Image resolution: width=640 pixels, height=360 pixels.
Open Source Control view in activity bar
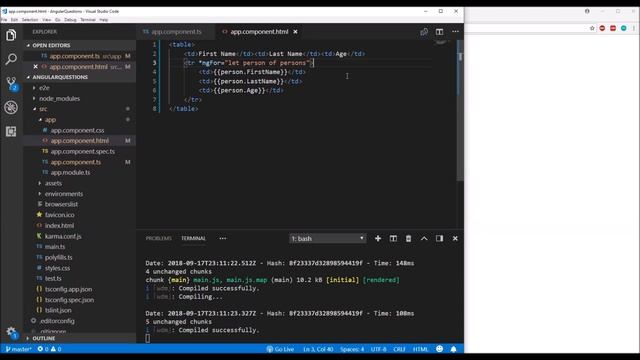pyautogui.click(x=11, y=83)
